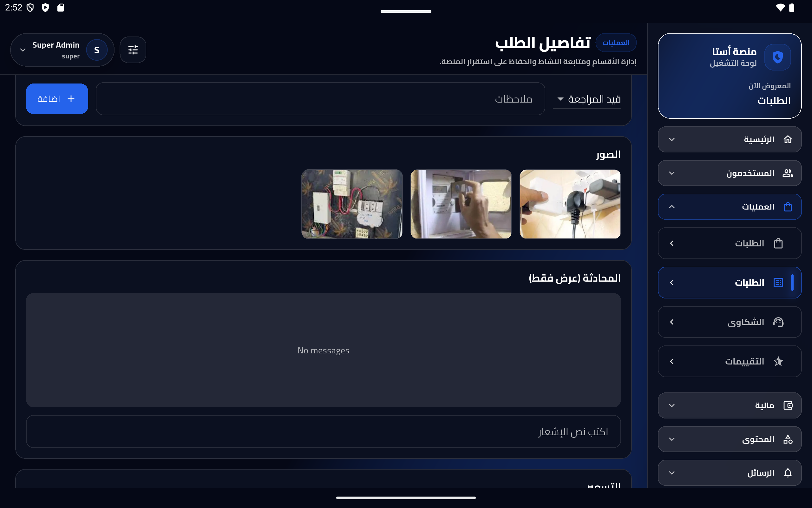Open the الشكاوى menu item
The height and width of the screenshot is (508, 812).
(730, 322)
